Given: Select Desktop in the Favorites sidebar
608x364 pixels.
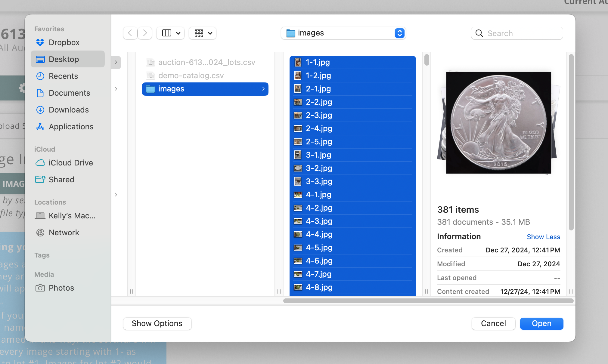Looking at the screenshot, I should pyautogui.click(x=64, y=59).
